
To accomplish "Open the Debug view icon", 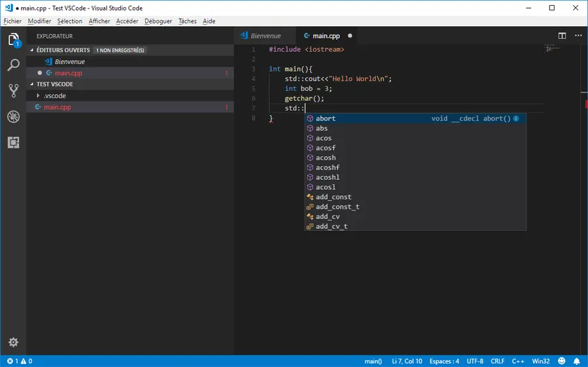I will [13, 117].
